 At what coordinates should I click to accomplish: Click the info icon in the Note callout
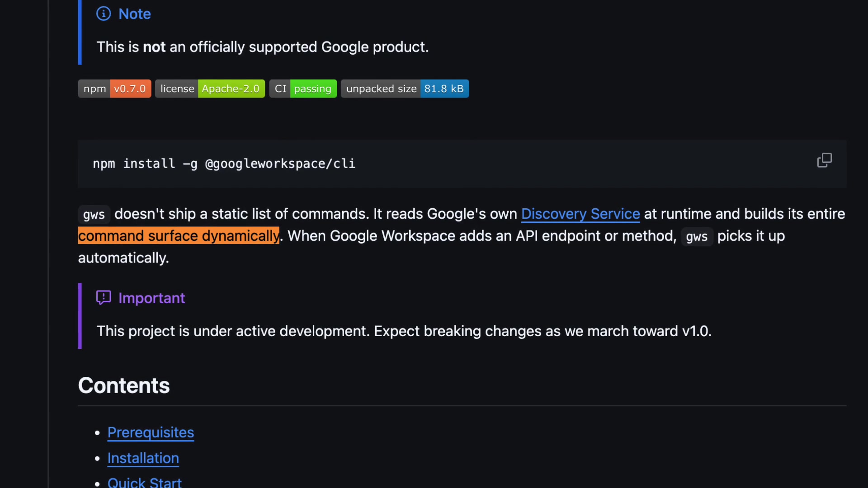pyautogui.click(x=104, y=14)
